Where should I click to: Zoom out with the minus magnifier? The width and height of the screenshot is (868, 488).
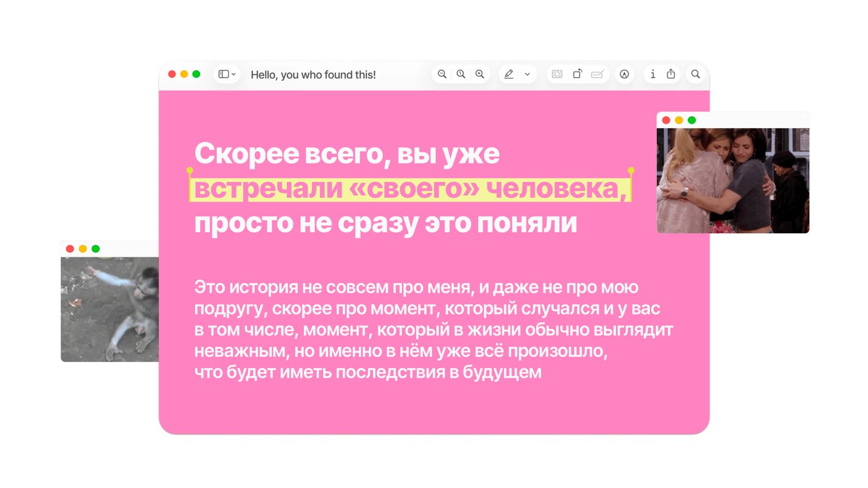[442, 74]
